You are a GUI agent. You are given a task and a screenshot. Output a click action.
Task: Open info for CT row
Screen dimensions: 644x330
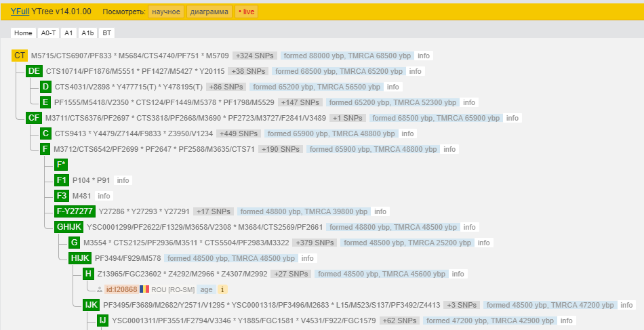click(424, 56)
